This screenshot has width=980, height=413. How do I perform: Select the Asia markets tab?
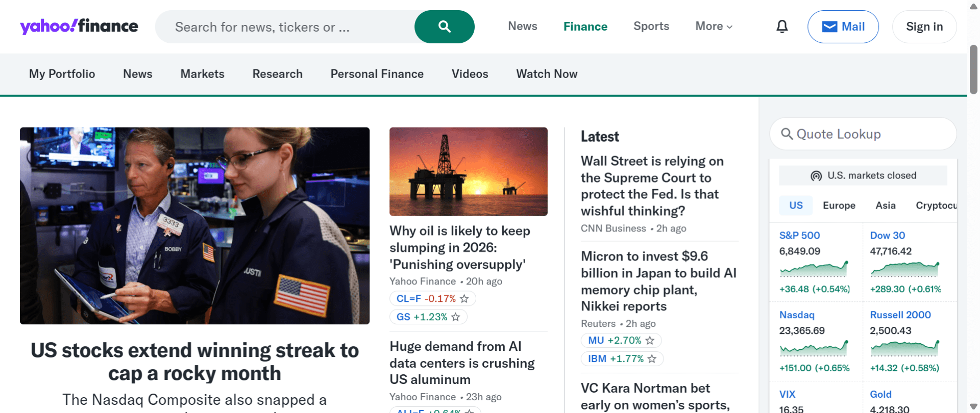(885, 205)
